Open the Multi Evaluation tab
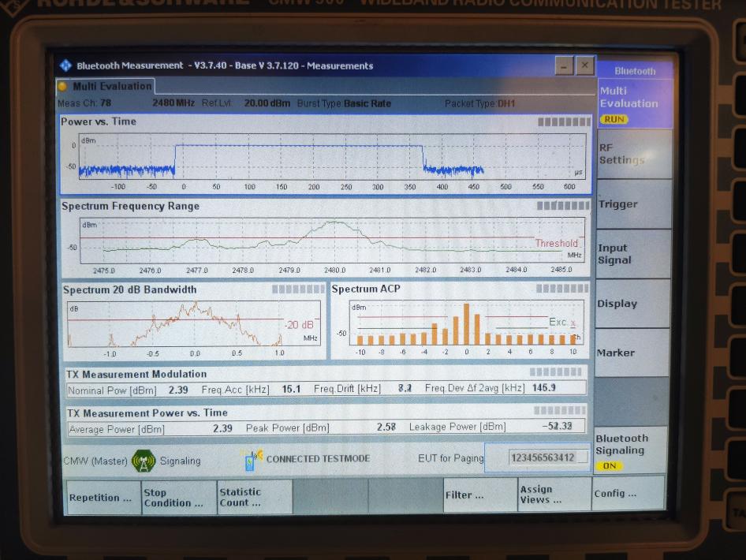This screenshot has width=746, height=560. pyautogui.click(x=106, y=86)
